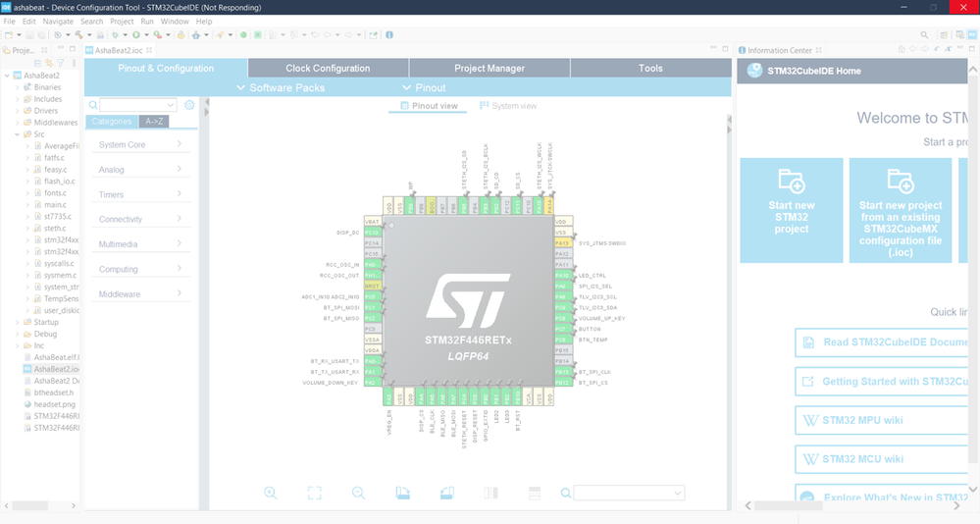Open the STM32 MCU wiki link
The image size is (980, 524).
coord(881,459)
